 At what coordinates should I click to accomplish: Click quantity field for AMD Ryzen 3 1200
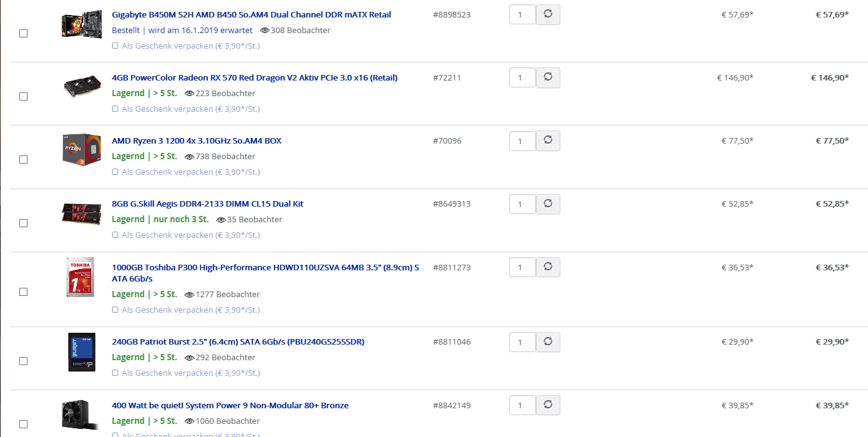pyautogui.click(x=522, y=141)
